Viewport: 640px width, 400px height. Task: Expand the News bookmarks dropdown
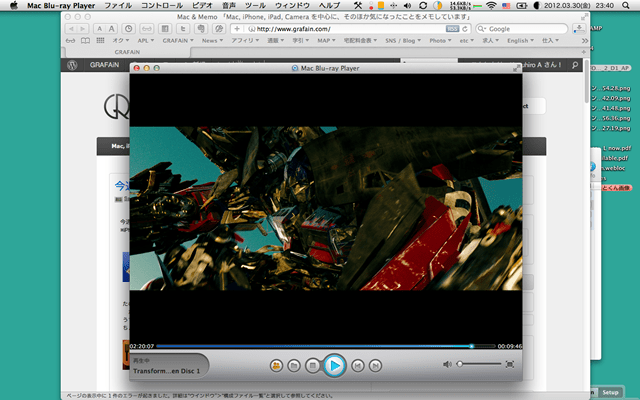212,40
